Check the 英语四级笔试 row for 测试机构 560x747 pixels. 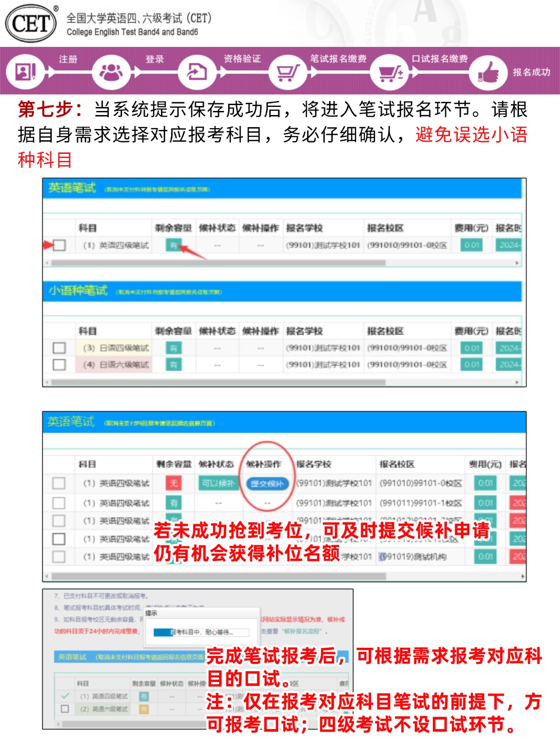tap(59, 556)
